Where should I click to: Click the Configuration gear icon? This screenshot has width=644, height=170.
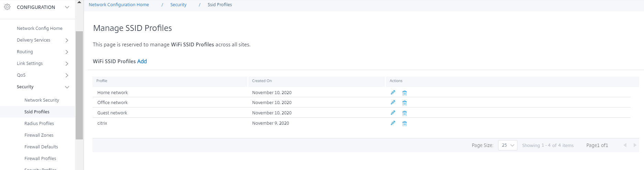pyautogui.click(x=7, y=7)
